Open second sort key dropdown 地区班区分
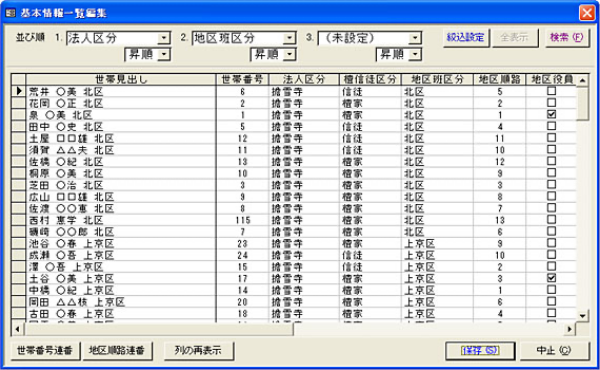The width and height of the screenshot is (600, 370). pyautogui.click(x=289, y=38)
